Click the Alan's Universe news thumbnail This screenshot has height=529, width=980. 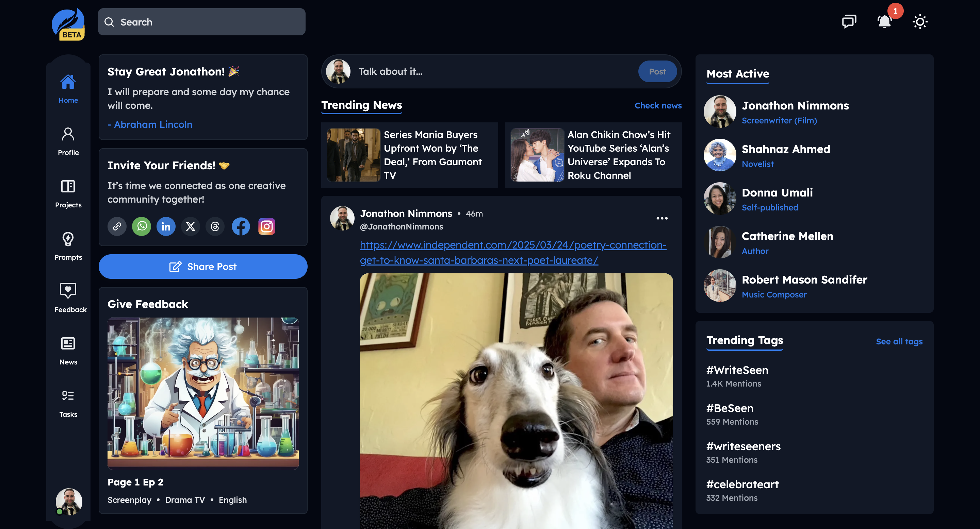click(537, 155)
